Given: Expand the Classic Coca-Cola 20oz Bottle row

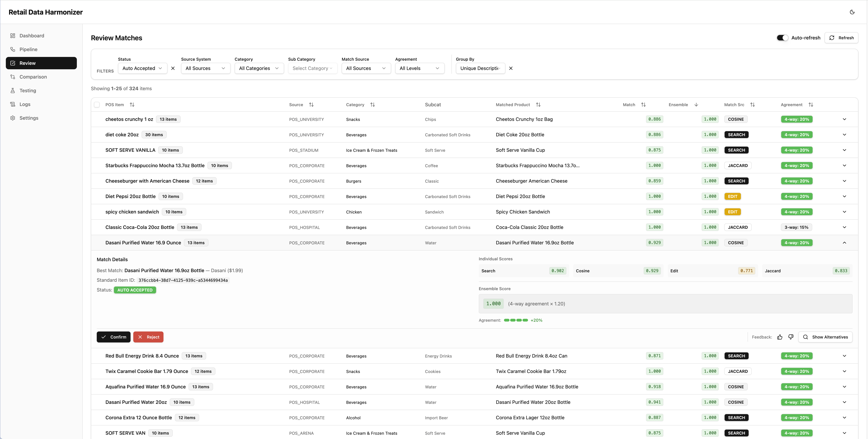Looking at the screenshot, I should coord(844,227).
